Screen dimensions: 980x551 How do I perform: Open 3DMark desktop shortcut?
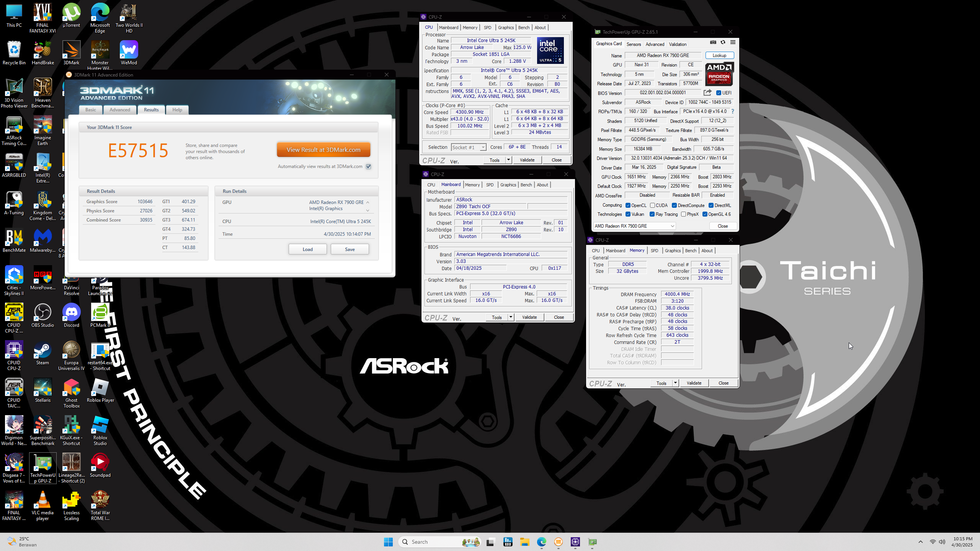pos(71,53)
